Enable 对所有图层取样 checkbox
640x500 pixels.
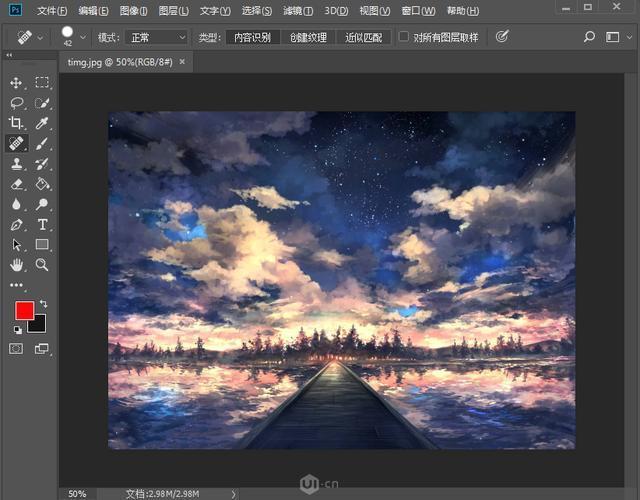[x=403, y=37]
